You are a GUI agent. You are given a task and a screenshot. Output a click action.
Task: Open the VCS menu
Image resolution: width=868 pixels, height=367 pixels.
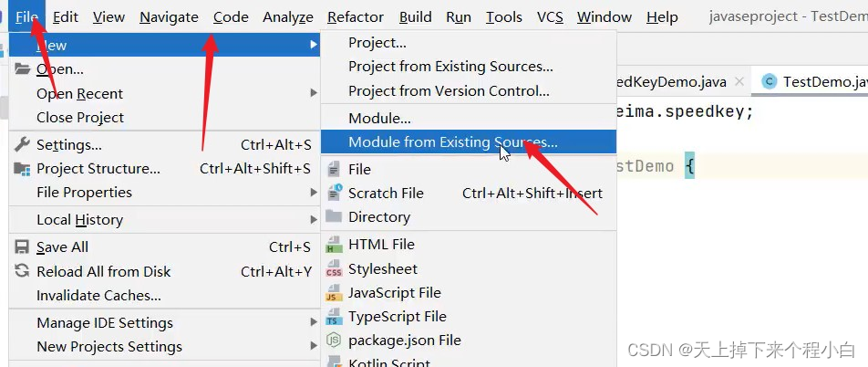coord(550,16)
